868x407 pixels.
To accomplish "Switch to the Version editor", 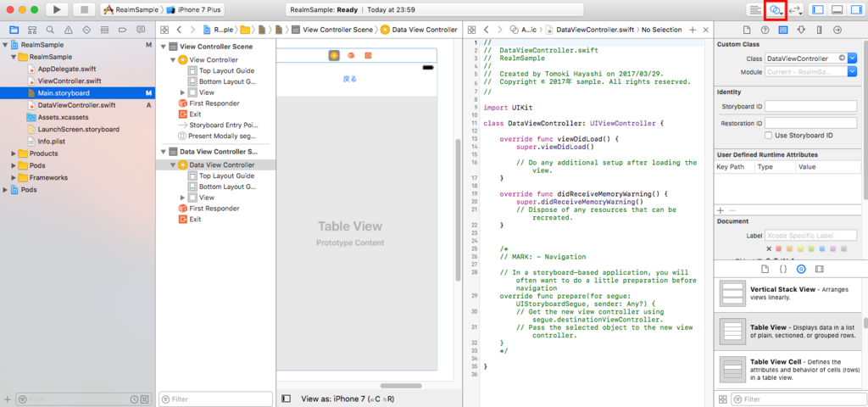I will 795,9.
